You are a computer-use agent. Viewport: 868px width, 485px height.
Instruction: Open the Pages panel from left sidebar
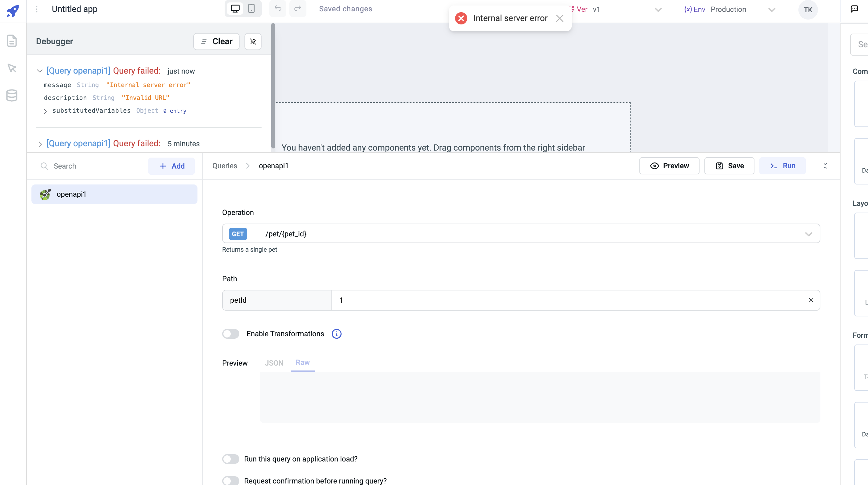point(12,41)
